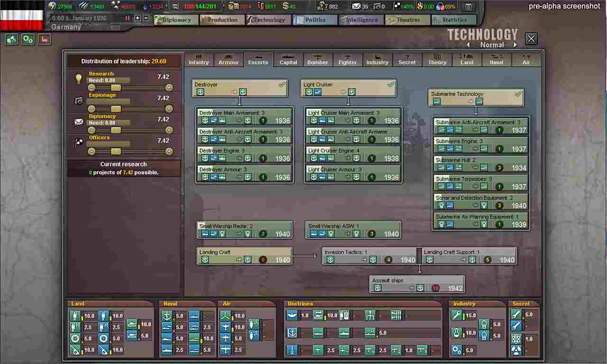Increase Research leadership with plus button
607x364 pixels.
[x=169, y=88]
